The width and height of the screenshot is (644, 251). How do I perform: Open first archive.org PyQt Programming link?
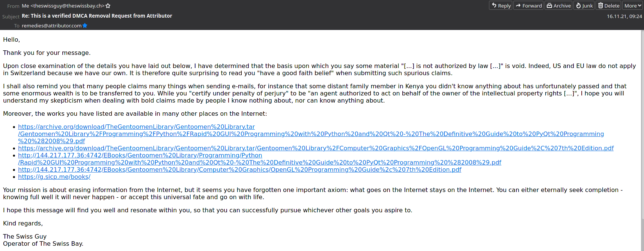point(311,134)
